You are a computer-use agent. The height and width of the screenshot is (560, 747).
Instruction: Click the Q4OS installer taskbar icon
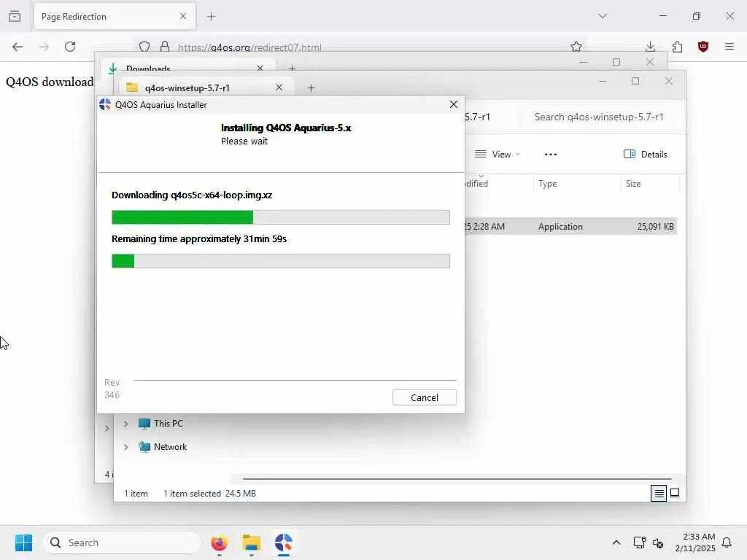point(284,542)
